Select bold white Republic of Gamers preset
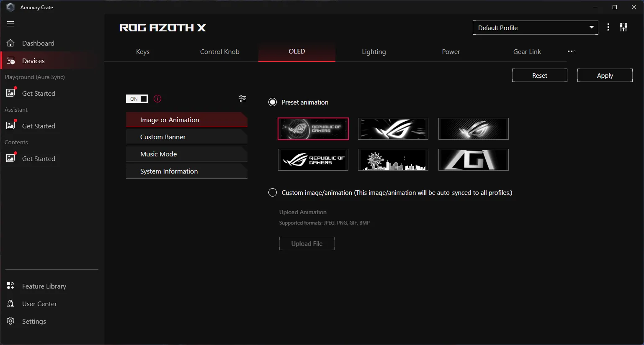 [x=313, y=160]
